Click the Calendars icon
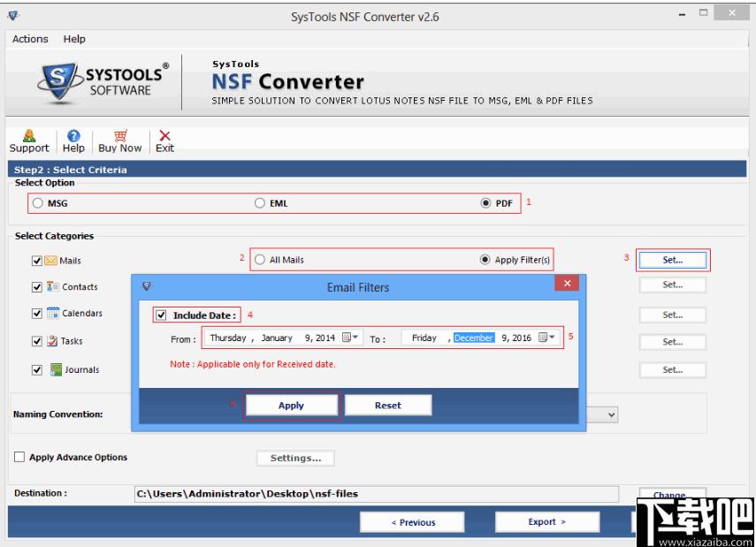The image size is (756, 547). (52, 313)
